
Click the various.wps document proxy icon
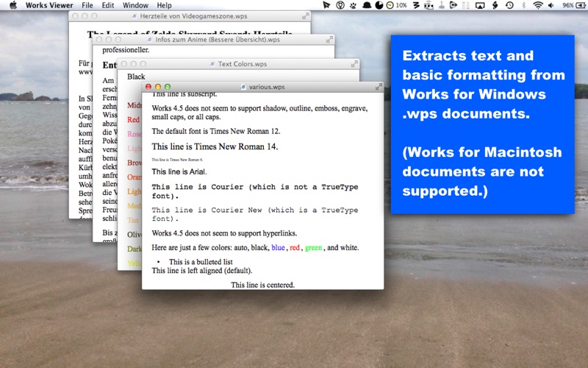[x=243, y=87]
